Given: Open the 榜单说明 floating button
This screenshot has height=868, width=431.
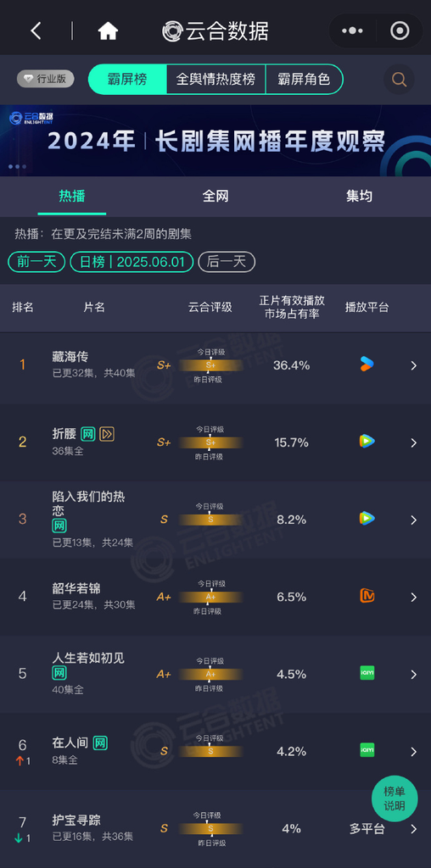Looking at the screenshot, I should tap(395, 798).
